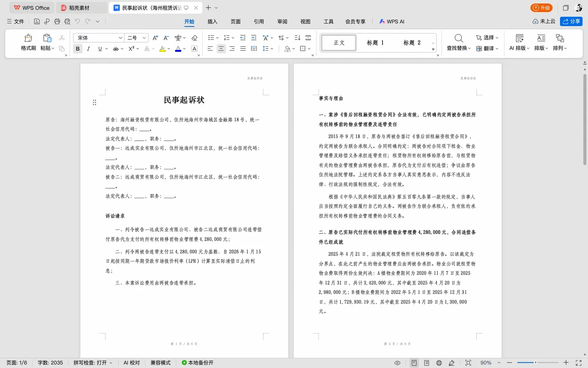Switch to the 插入 (Insert) tab
This screenshot has width=588, height=368.
tap(212, 21)
